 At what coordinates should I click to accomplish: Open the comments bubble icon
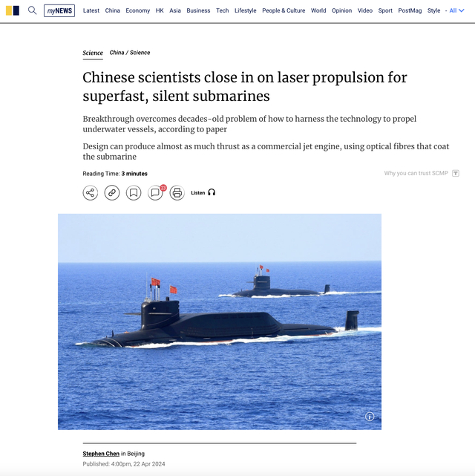click(x=155, y=193)
